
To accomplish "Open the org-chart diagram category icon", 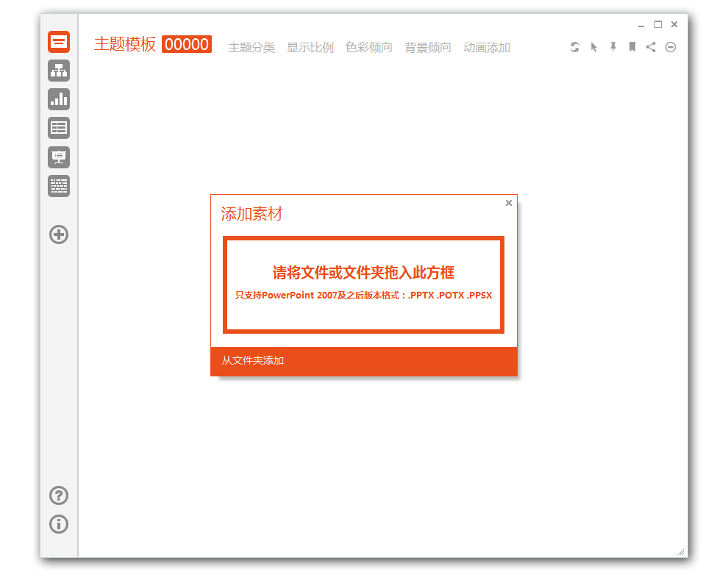I will [x=59, y=71].
